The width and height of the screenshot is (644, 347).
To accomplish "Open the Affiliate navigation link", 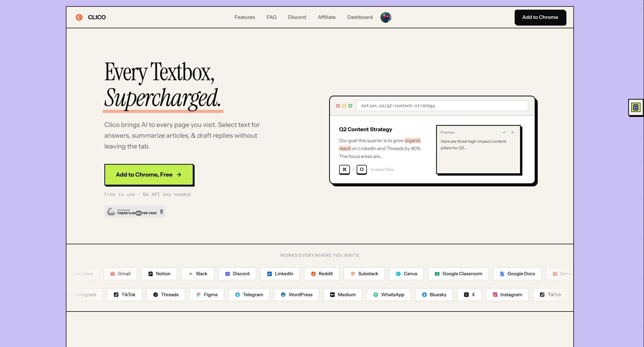I will click(327, 17).
